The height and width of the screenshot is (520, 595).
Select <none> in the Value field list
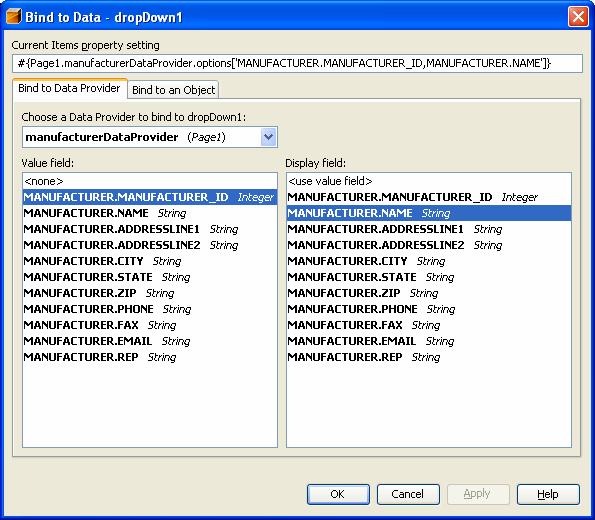tap(150, 181)
